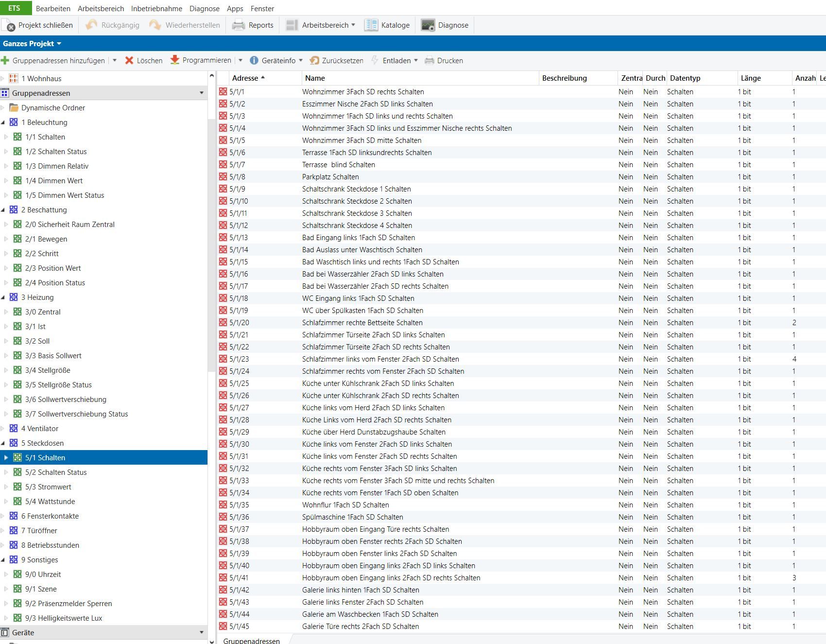Screen dimensions: 826x644
Task: Sort by the Datentyp column header
Action: [x=702, y=78]
